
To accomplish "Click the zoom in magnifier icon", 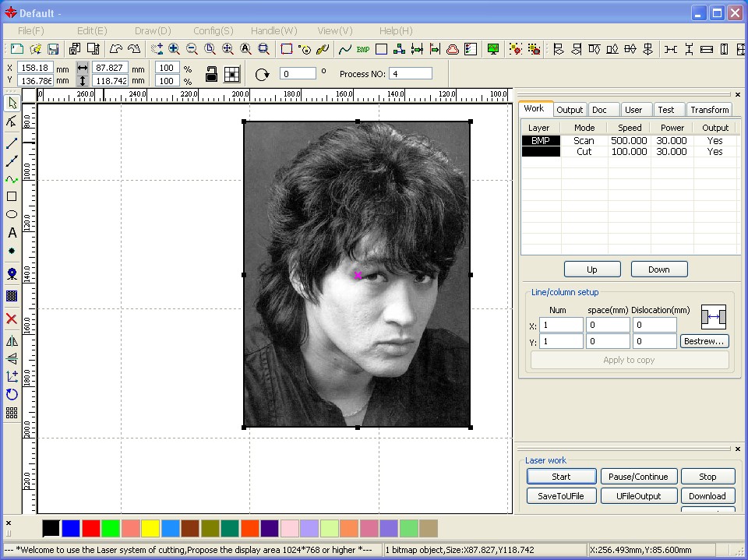I will [174, 49].
